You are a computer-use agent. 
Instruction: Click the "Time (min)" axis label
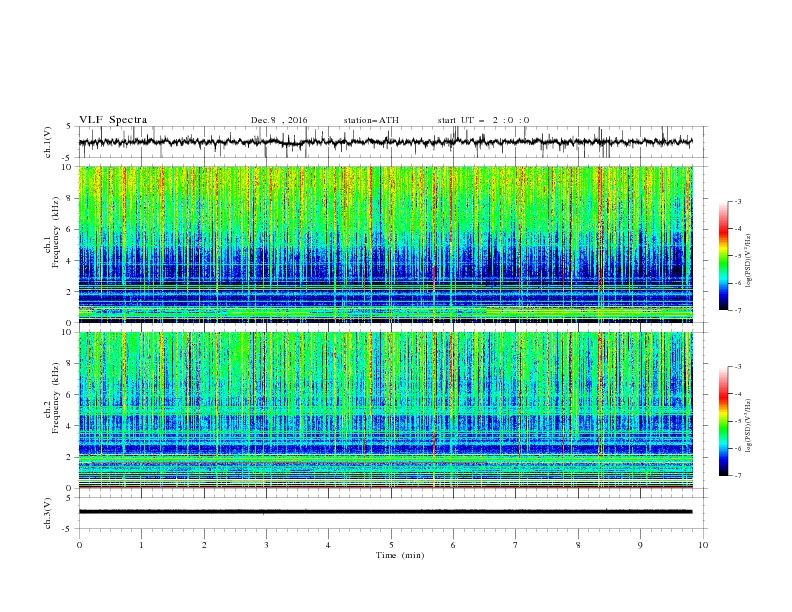click(400, 555)
